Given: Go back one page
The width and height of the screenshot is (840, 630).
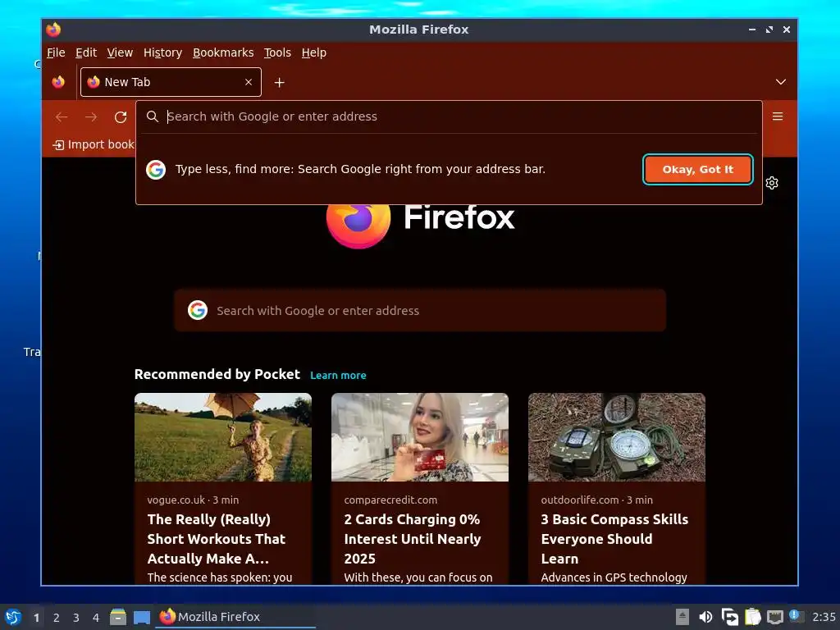Looking at the screenshot, I should click(x=62, y=116).
